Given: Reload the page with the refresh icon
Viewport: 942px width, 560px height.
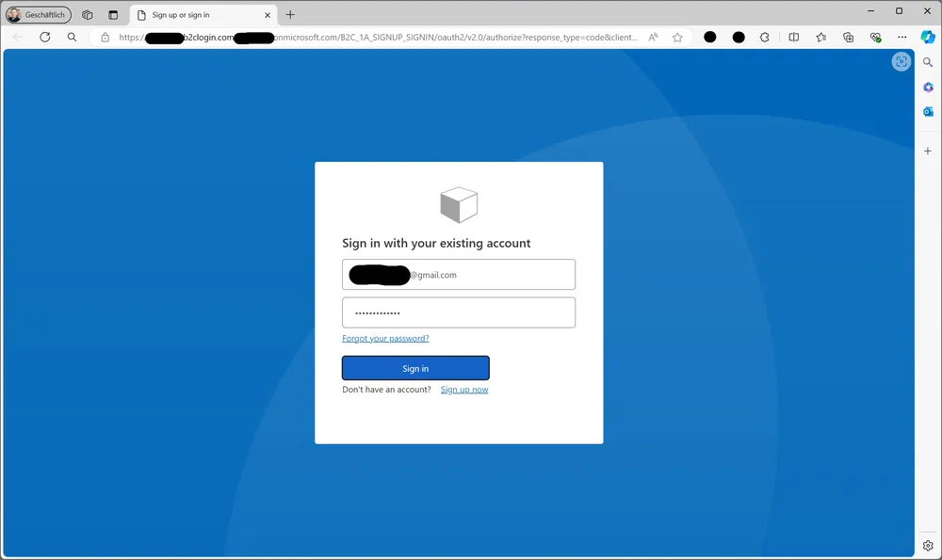Looking at the screenshot, I should pos(44,38).
